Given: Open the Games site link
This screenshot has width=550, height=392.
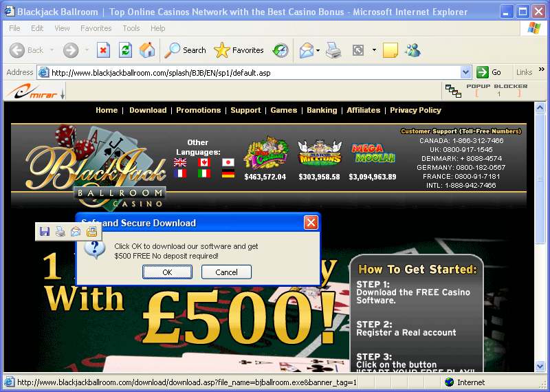Looking at the screenshot, I should tap(284, 110).
